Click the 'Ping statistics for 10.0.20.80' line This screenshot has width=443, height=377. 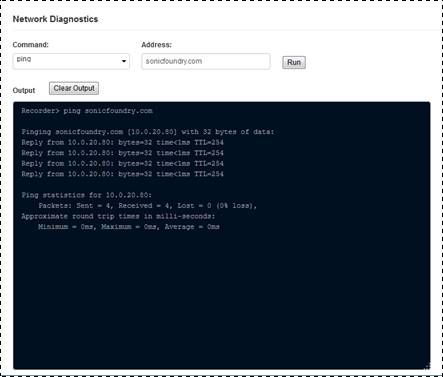point(86,195)
